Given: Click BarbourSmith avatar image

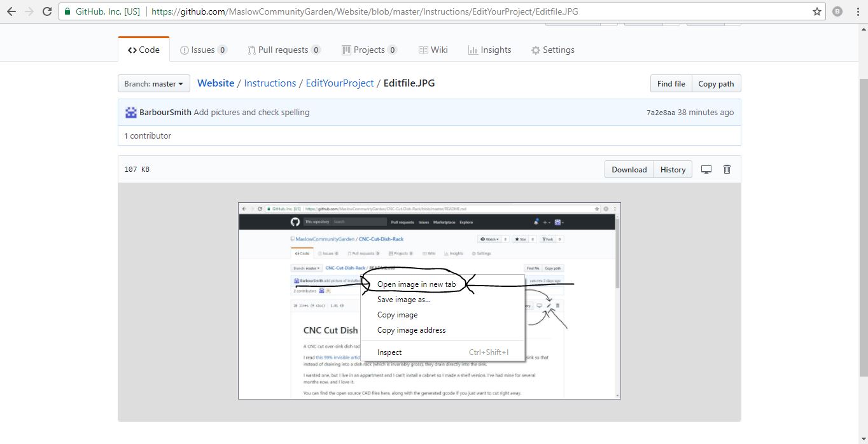Looking at the screenshot, I should coord(131,112).
